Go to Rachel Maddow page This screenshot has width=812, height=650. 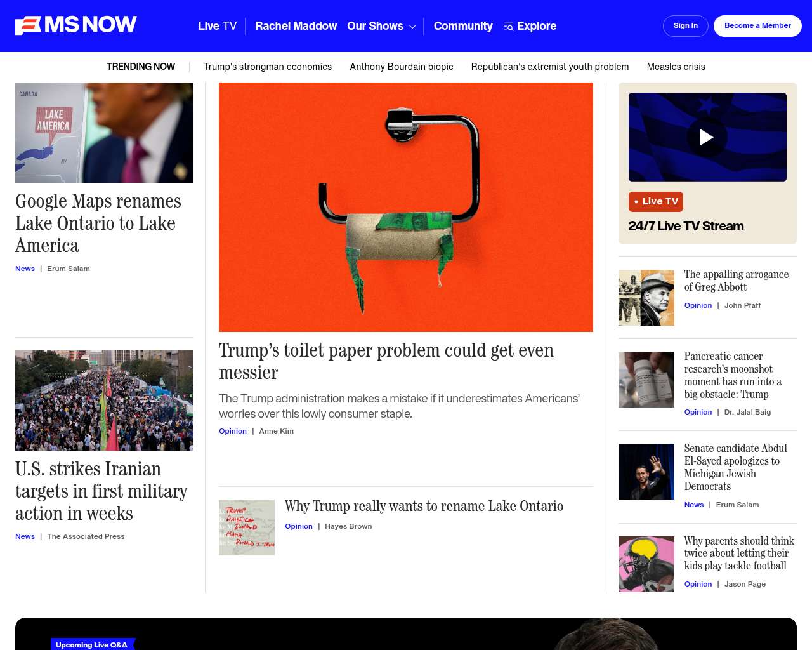296,26
